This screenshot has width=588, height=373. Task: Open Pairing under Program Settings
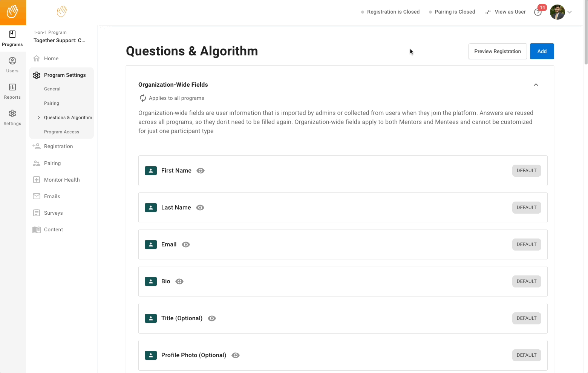click(x=52, y=103)
